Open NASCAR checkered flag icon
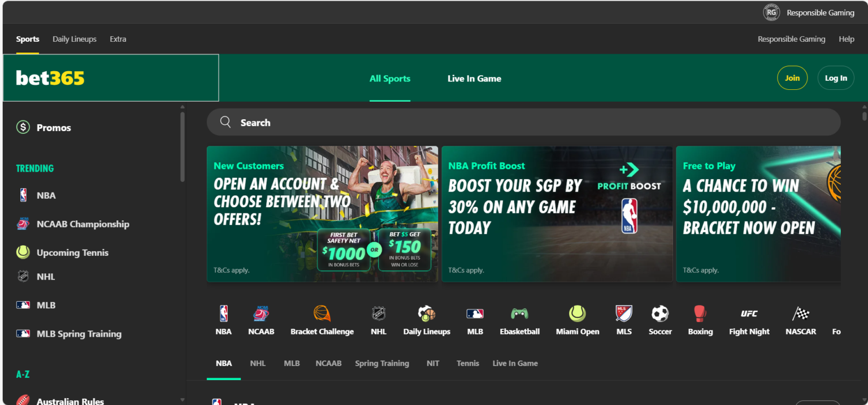The width and height of the screenshot is (868, 405). point(801,313)
